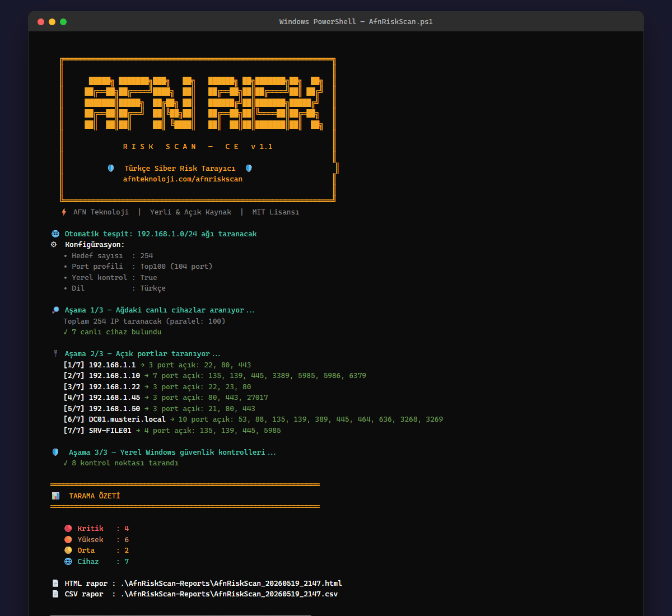Click the globe icon beside Cihaz
The image size is (672, 616).
pos(68,562)
